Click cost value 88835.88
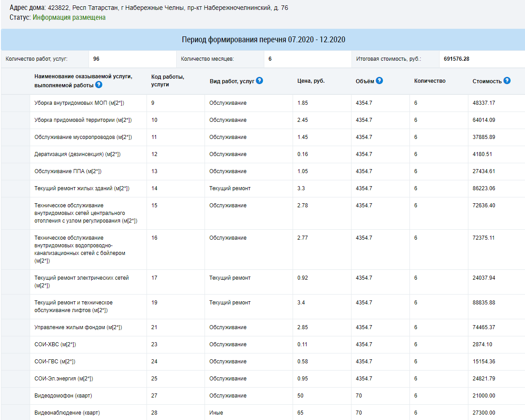Viewport: 525px width, 420px height. tap(484, 303)
